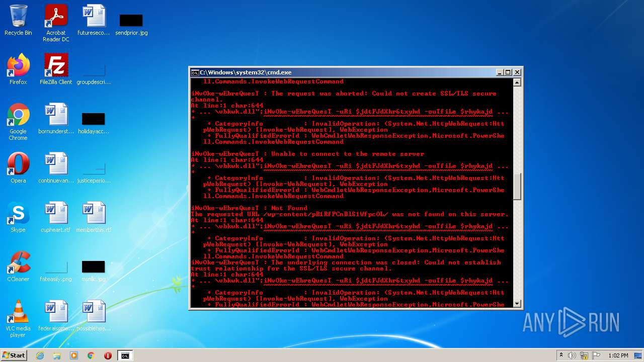Open Chrome from the taskbar
The image size is (644, 362).
[91, 355]
